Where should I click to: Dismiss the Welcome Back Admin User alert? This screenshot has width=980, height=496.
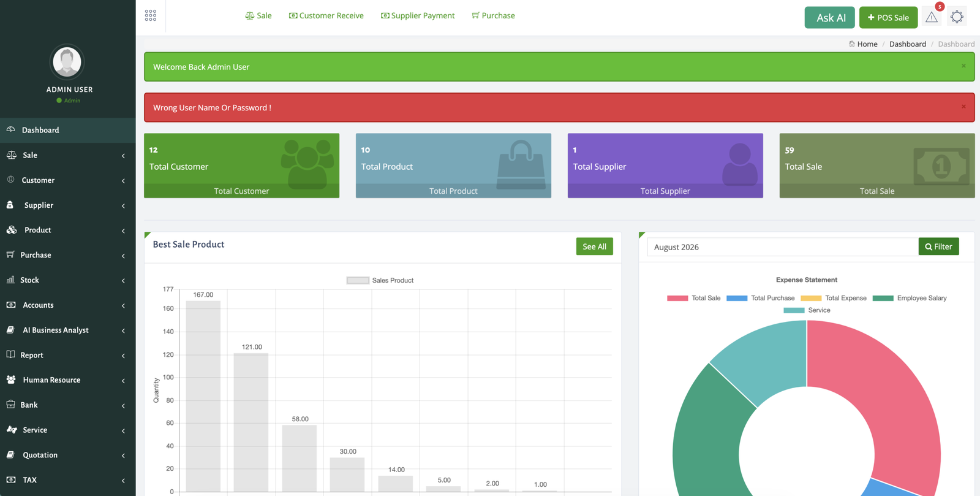click(963, 66)
